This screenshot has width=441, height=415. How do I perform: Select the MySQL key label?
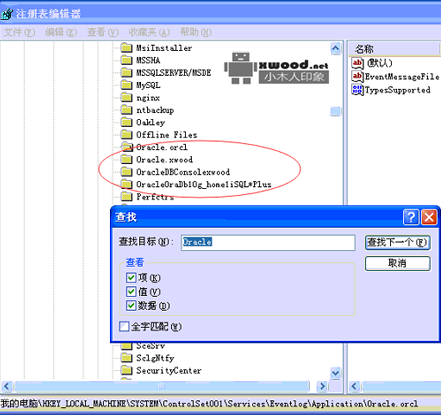tap(148, 85)
